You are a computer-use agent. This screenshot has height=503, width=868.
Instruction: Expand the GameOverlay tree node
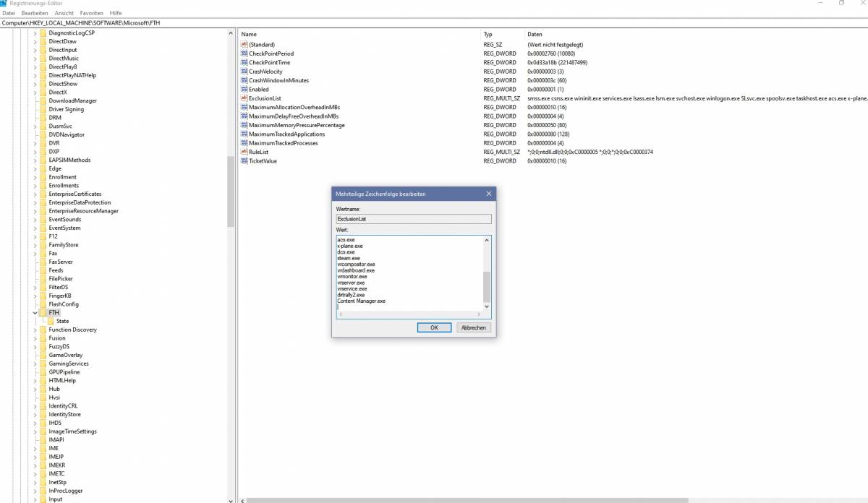tap(35, 356)
